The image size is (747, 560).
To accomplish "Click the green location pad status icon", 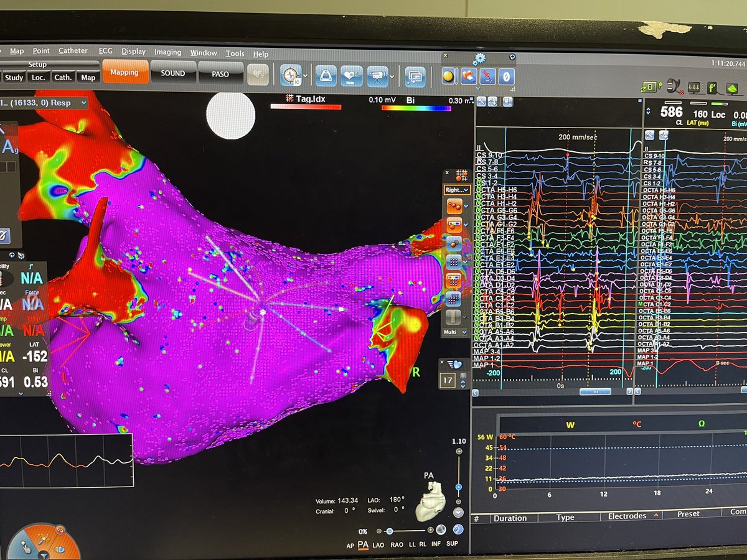I will pos(734,88).
